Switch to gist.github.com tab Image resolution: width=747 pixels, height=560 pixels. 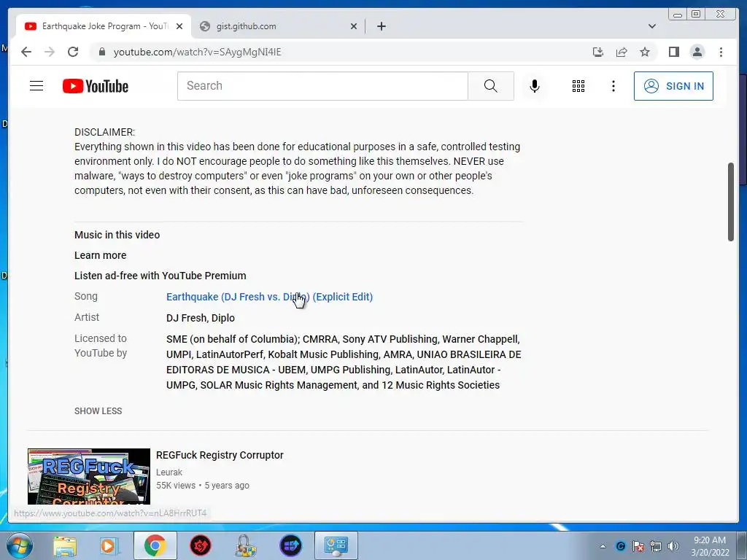(x=278, y=26)
